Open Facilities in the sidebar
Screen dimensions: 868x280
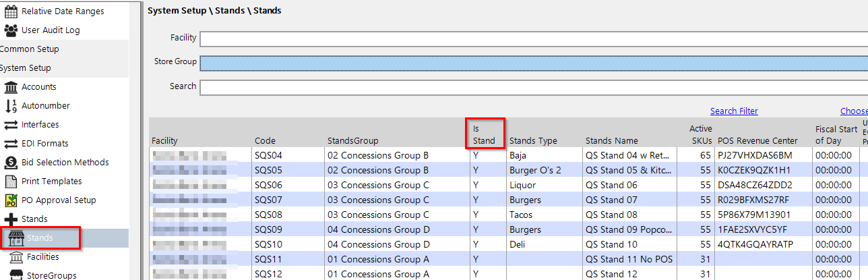[42, 257]
